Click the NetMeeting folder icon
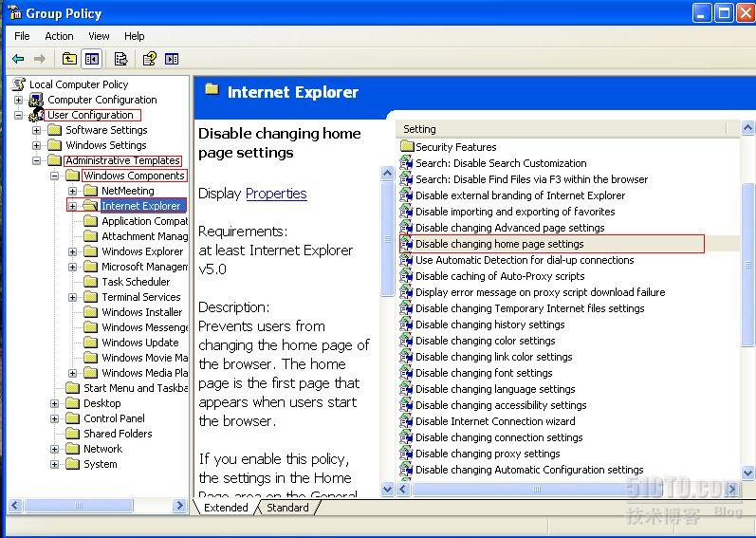This screenshot has width=756, height=538. (x=90, y=191)
